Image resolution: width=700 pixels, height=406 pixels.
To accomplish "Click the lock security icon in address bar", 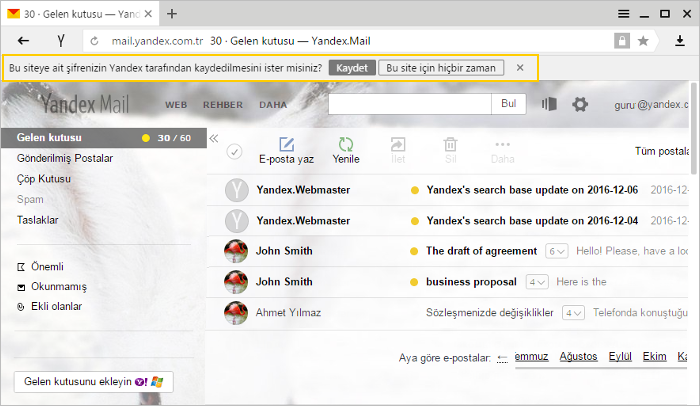I will pyautogui.click(x=622, y=41).
